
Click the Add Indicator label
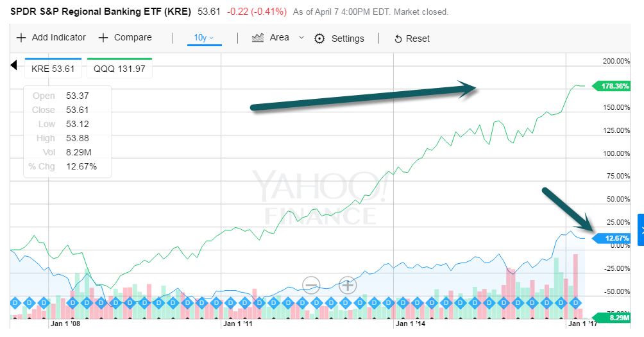[59, 37]
